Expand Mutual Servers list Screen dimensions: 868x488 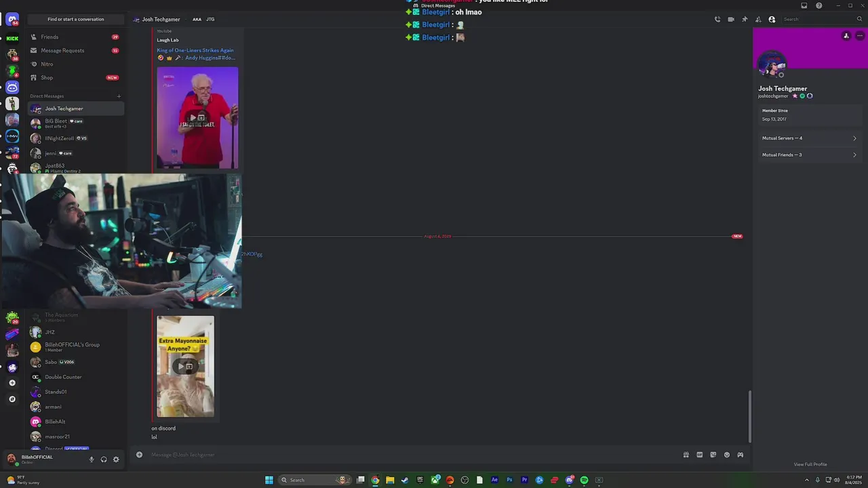[809, 138]
